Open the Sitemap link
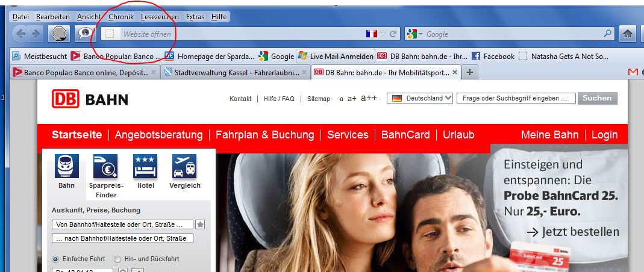The width and height of the screenshot is (644, 272). (x=319, y=99)
